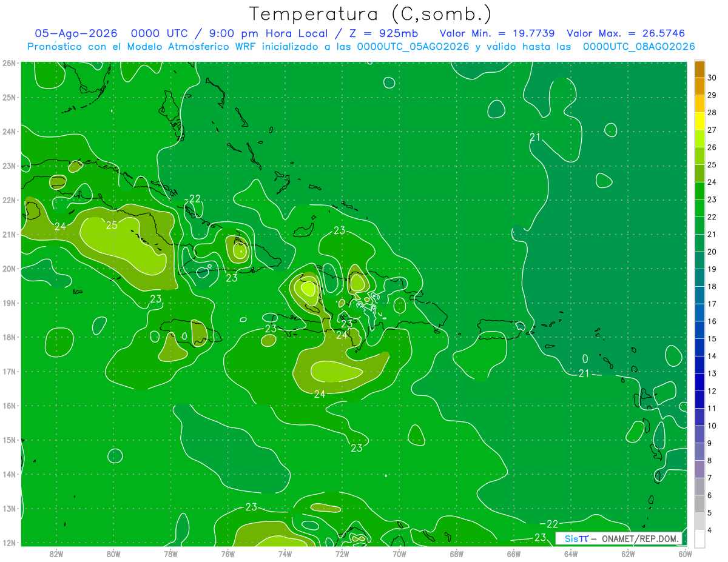Image resolution: width=728 pixels, height=562 pixels.
Task: Click the '19N' latitude axis label
Action: (x=10, y=303)
